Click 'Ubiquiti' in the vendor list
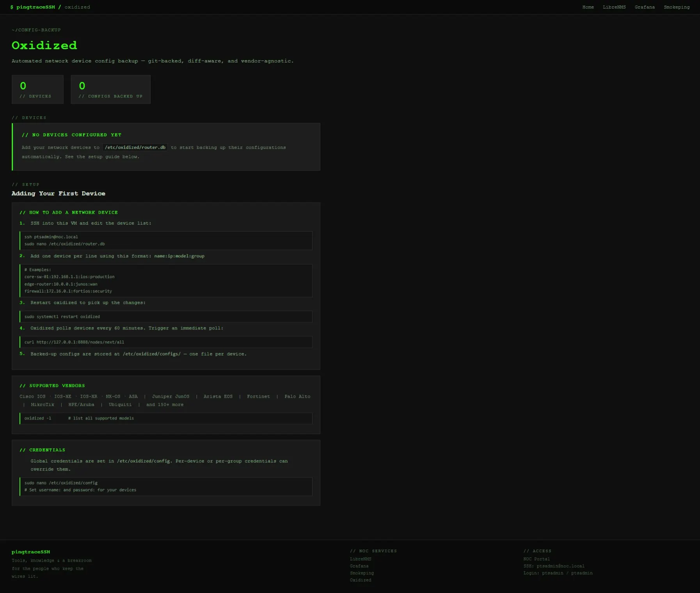The height and width of the screenshot is (593, 700). pos(120,404)
